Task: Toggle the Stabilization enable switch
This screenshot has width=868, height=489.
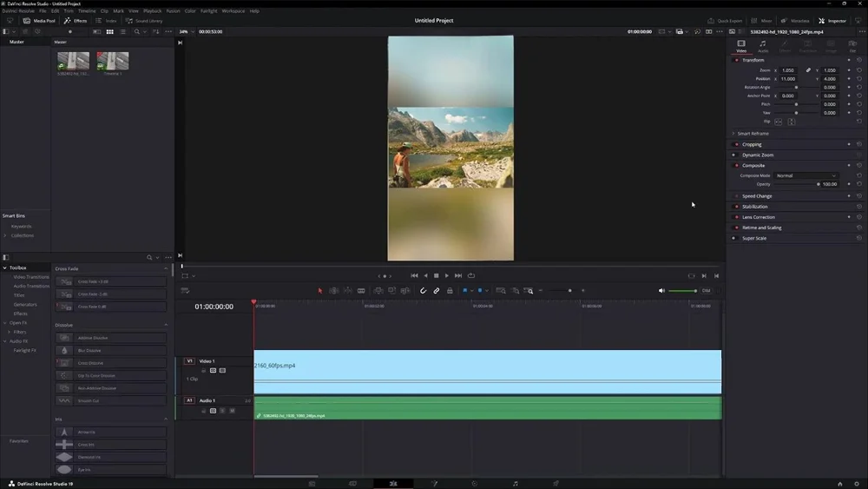Action: (x=736, y=207)
